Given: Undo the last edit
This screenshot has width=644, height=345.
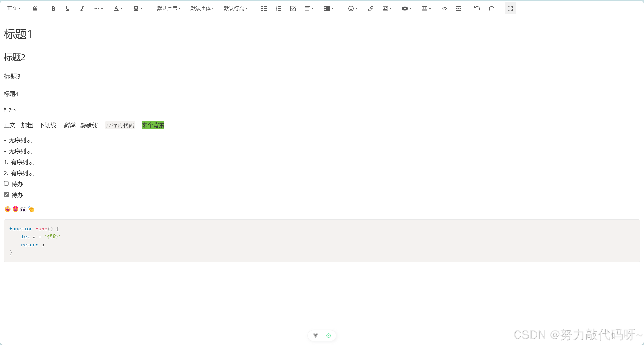Looking at the screenshot, I should [x=477, y=9].
